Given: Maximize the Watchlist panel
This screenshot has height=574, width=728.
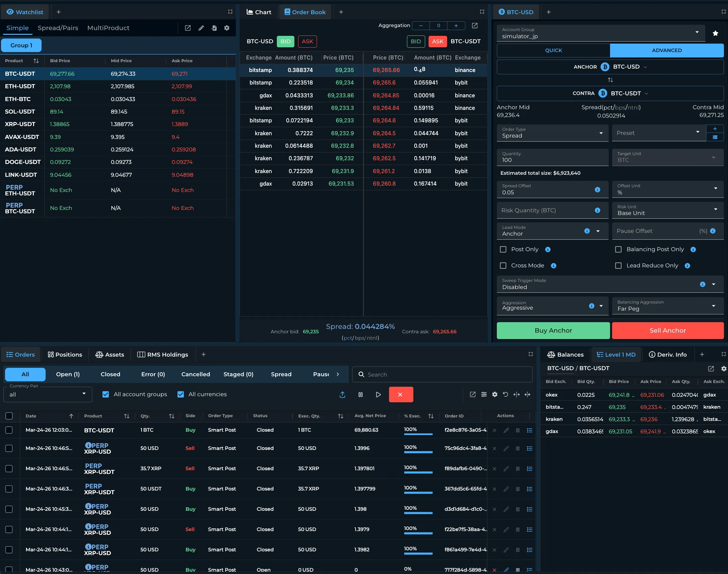Looking at the screenshot, I should [x=230, y=12].
